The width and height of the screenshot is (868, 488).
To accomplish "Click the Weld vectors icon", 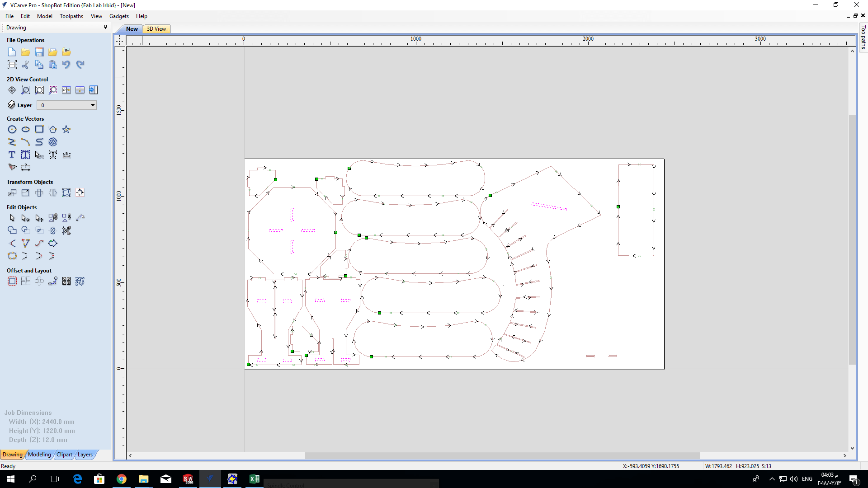I will (x=12, y=230).
